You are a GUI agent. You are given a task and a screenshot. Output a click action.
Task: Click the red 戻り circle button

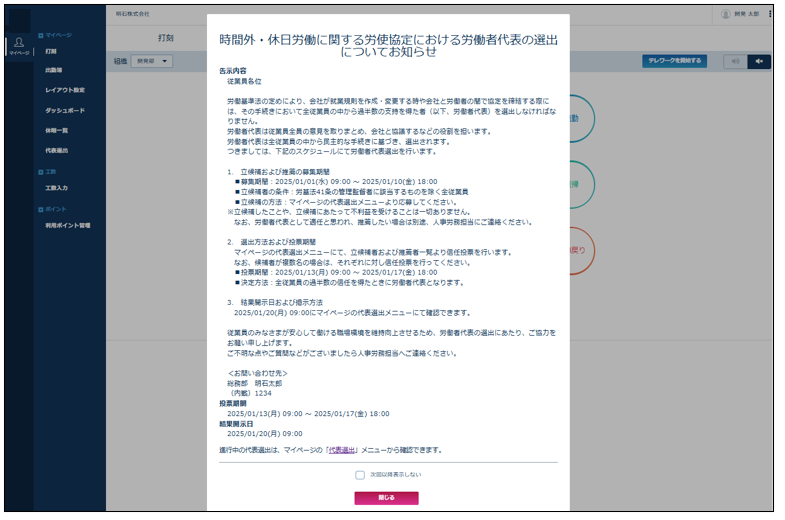[582, 251]
